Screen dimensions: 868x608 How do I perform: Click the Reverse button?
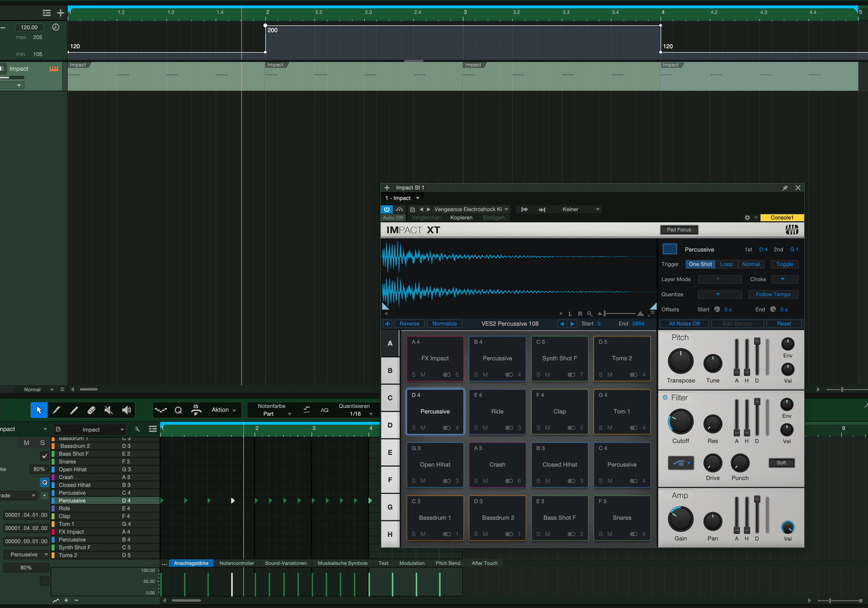pos(409,324)
